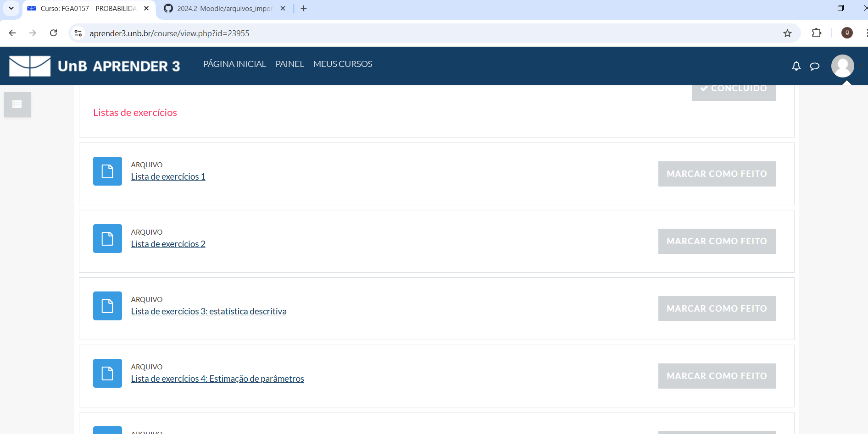868x434 pixels.
Task: Open Lista de exercícios 1 link
Action: 168,177
